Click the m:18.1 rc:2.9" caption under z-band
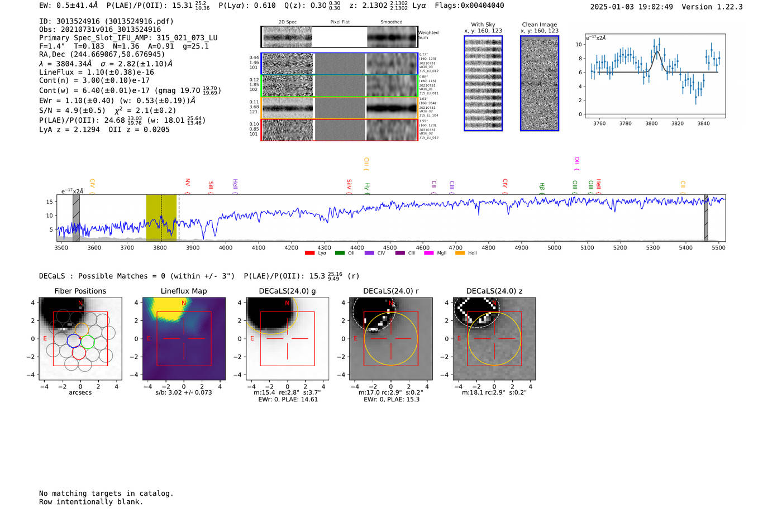782x532 pixels. tap(494, 392)
